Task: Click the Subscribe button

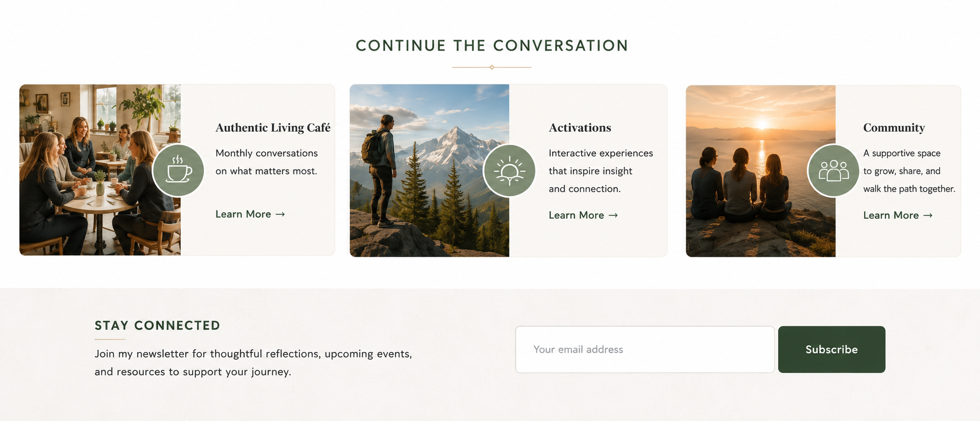Action: click(832, 349)
